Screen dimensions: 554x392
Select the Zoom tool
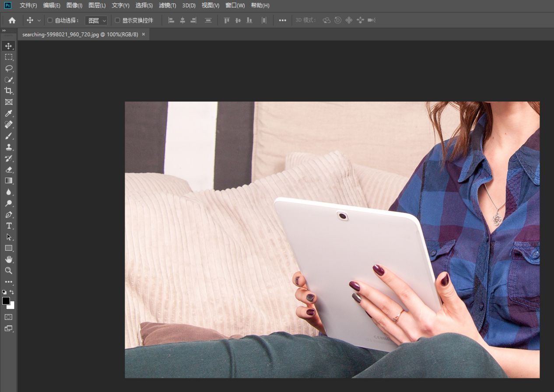[x=8, y=270]
